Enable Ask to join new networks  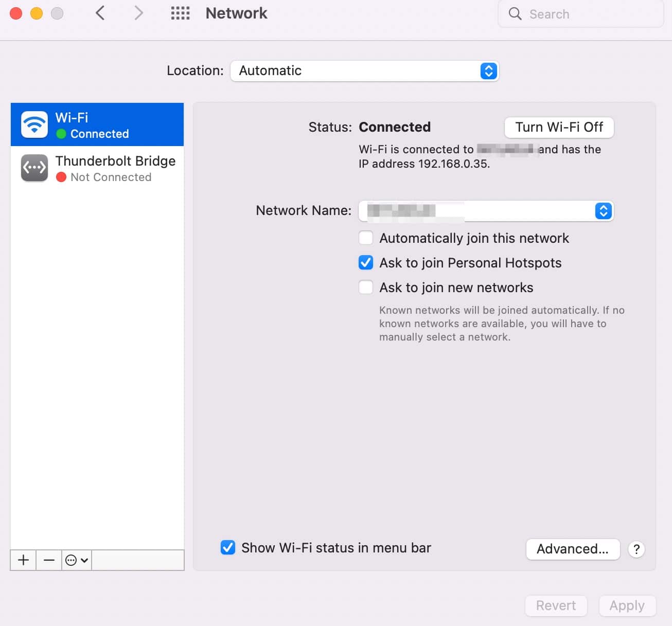[365, 287]
